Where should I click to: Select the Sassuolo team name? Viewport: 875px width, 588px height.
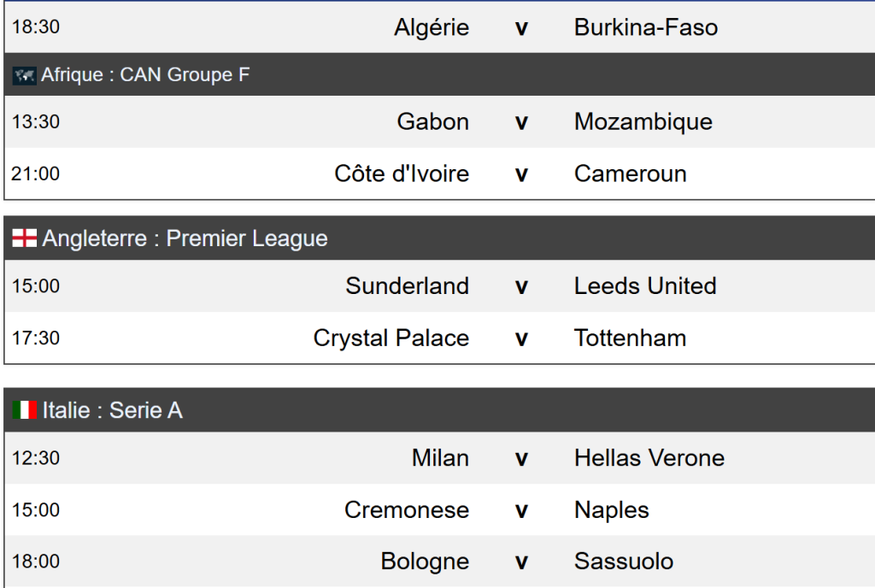[624, 562]
